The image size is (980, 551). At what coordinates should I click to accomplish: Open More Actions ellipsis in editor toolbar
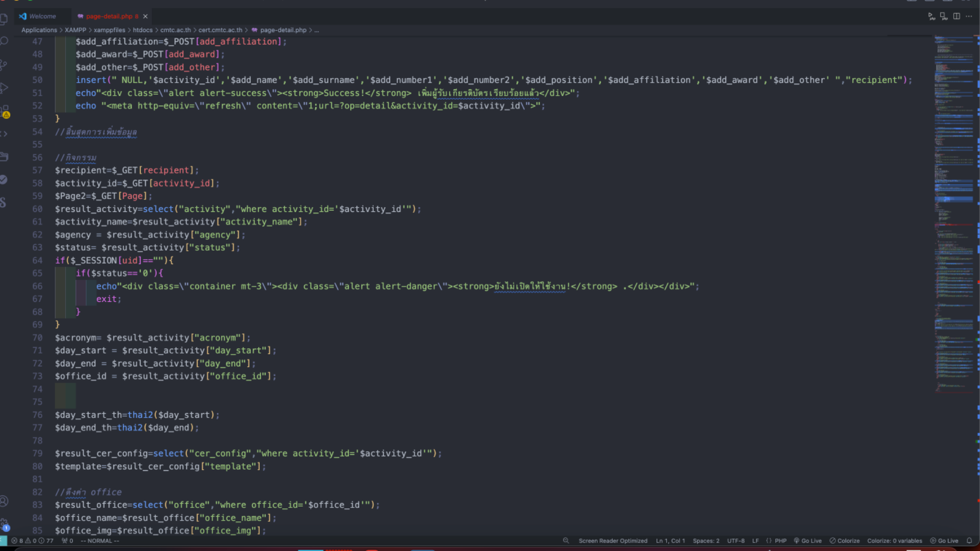969,16
